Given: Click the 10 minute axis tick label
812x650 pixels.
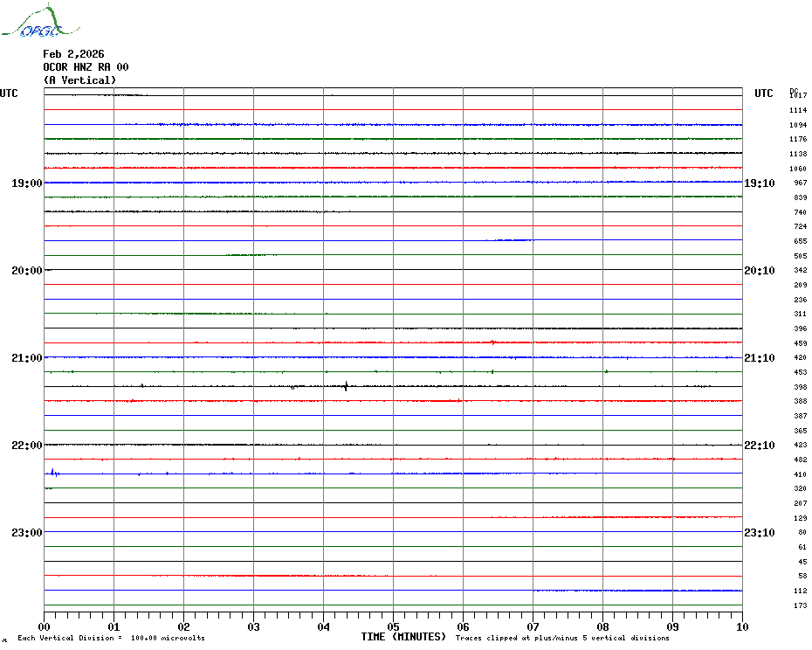Looking at the screenshot, I should click(741, 626).
